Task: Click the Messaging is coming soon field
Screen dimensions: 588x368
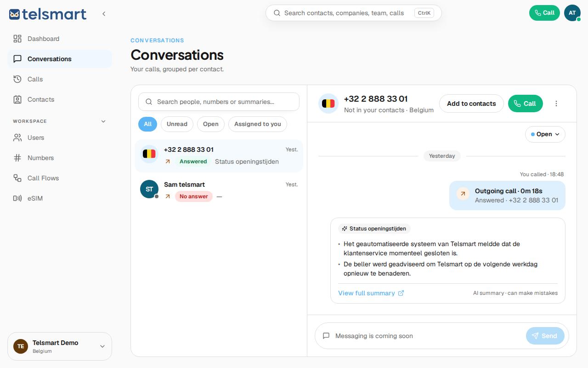Action: point(427,336)
